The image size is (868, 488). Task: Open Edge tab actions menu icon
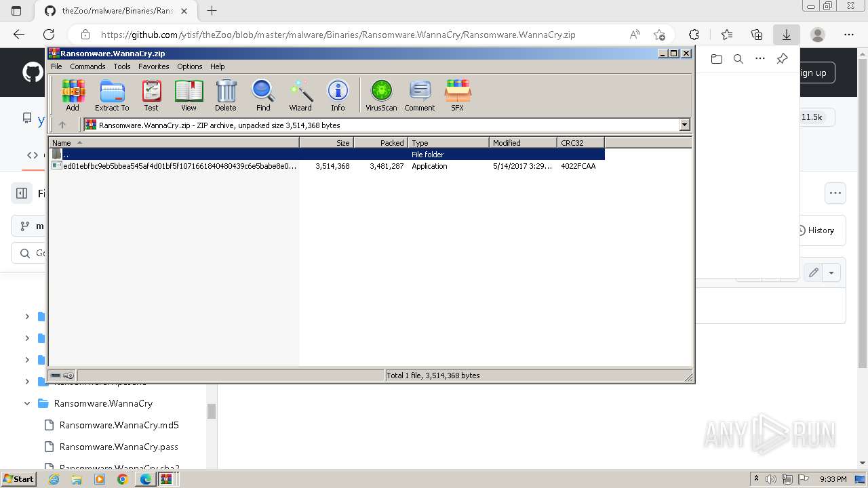click(17, 11)
